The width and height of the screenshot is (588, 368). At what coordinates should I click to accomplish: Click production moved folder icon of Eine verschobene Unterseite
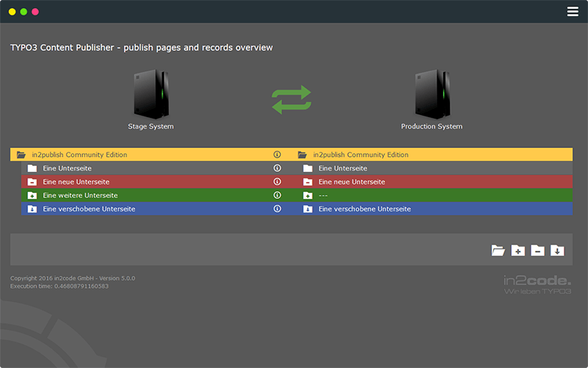pyautogui.click(x=308, y=209)
